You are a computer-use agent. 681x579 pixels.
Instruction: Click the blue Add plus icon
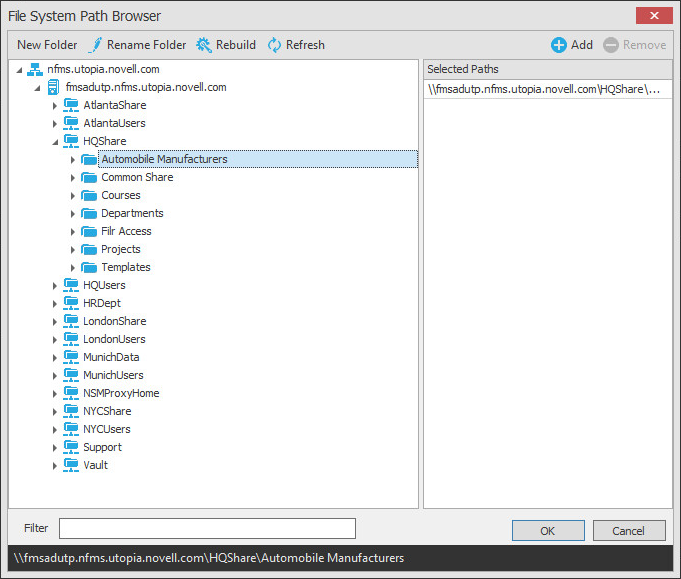click(x=559, y=45)
